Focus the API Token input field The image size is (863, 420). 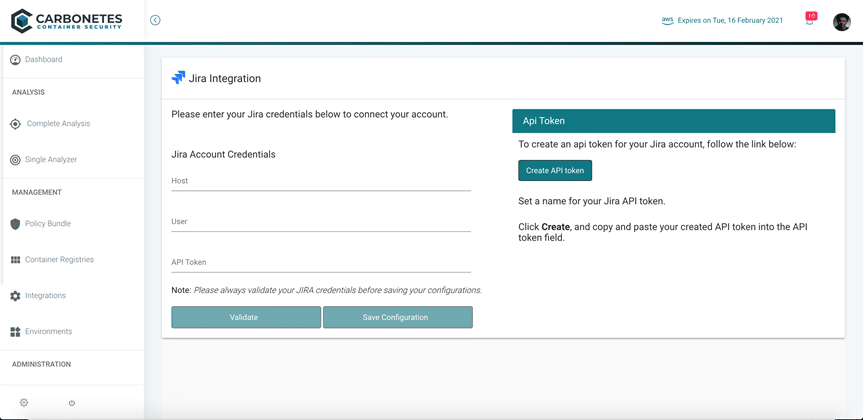pos(321,263)
